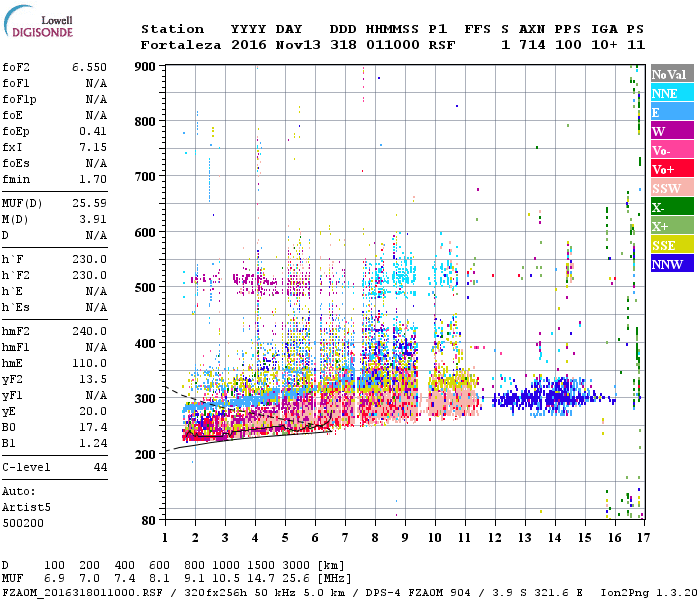Click the C-level value 44

100,467
